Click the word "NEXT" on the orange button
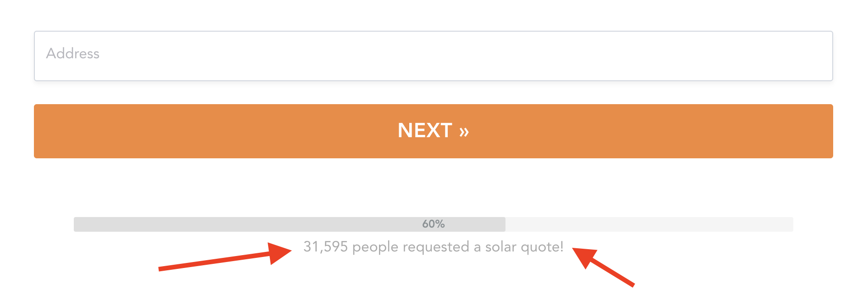The height and width of the screenshot is (290, 868). pos(425,131)
